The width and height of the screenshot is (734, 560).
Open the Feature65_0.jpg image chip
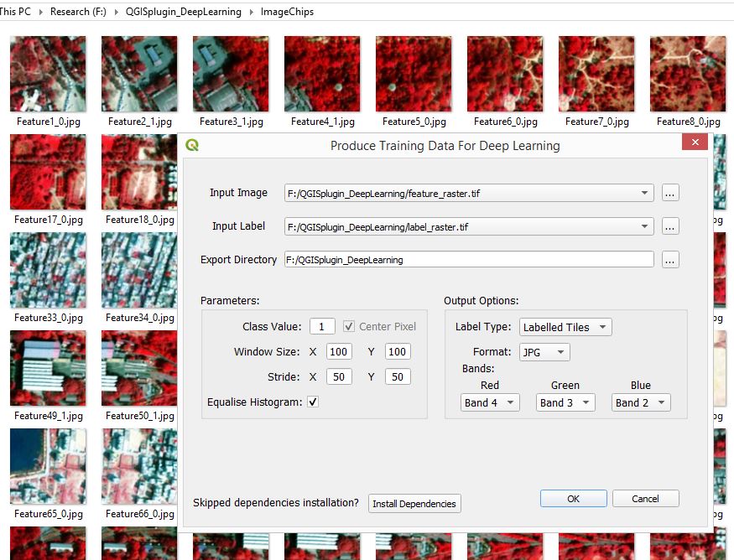point(48,464)
